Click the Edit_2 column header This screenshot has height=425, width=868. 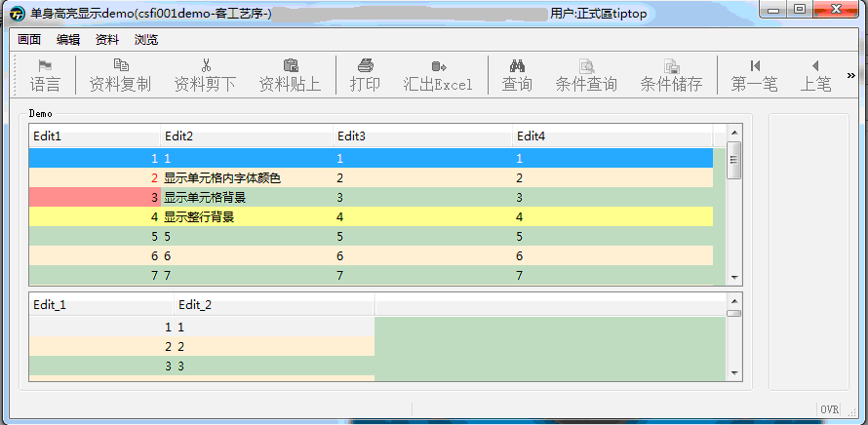pyautogui.click(x=275, y=305)
